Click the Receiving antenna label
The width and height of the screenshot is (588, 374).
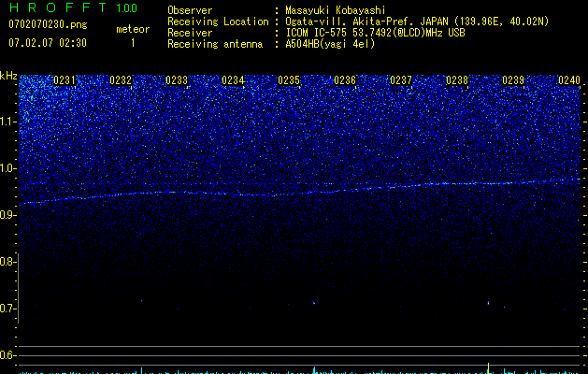[215, 44]
